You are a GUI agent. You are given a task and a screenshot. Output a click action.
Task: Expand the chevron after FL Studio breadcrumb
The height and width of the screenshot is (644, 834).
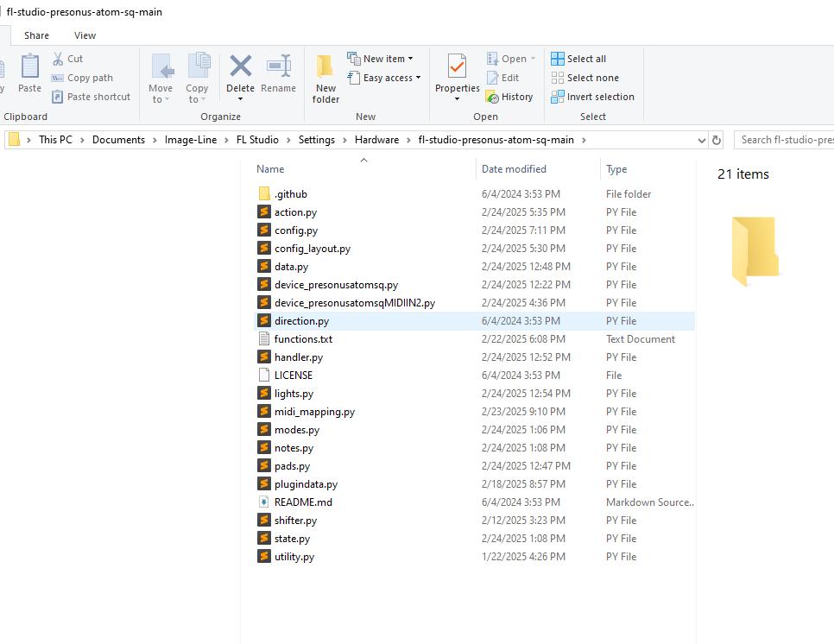pyautogui.click(x=288, y=140)
